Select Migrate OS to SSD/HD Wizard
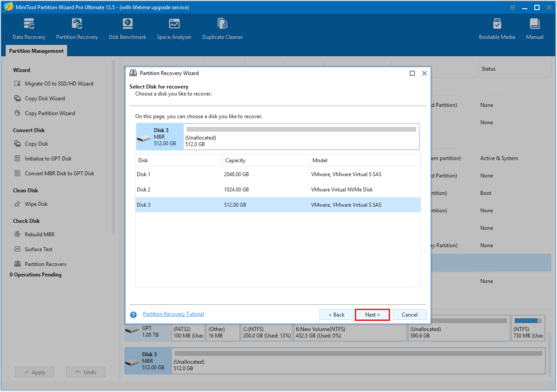Screen dimensions: 557x392 pyautogui.click(x=60, y=83)
